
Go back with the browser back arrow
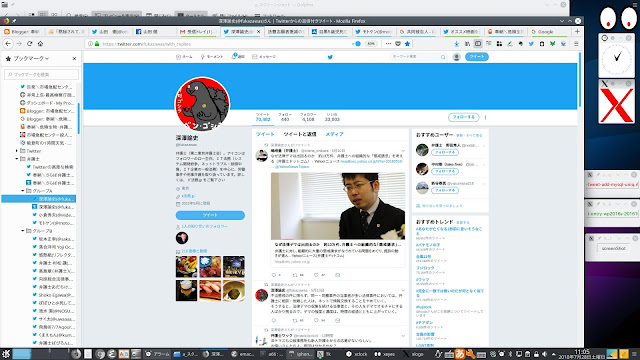click(x=8, y=44)
